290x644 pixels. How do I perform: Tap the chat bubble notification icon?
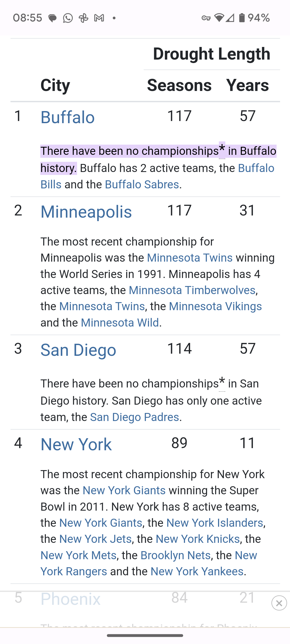(x=52, y=18)
